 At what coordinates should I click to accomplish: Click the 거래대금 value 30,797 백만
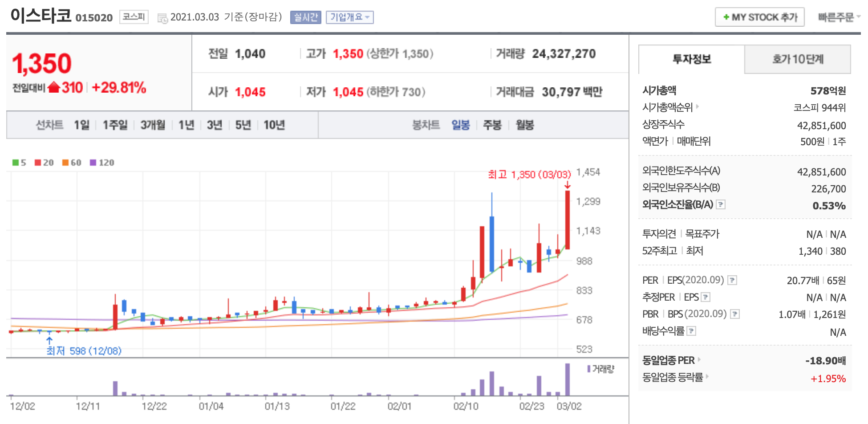coord(572,92)
